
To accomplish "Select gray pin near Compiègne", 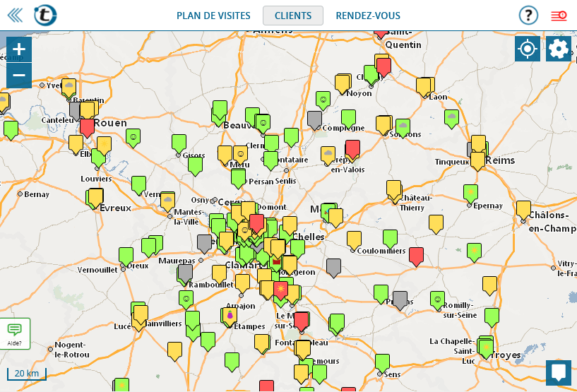I will [x=314, y=119].
